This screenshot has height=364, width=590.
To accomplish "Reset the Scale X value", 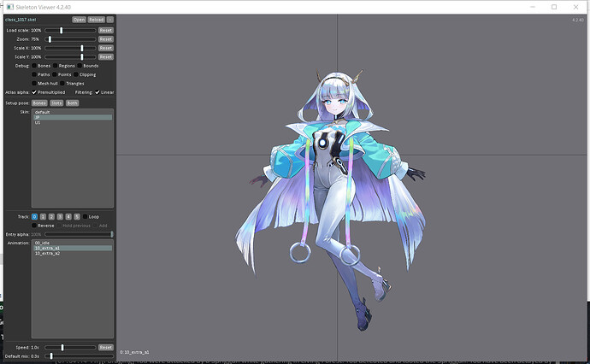I will [106, 48].
